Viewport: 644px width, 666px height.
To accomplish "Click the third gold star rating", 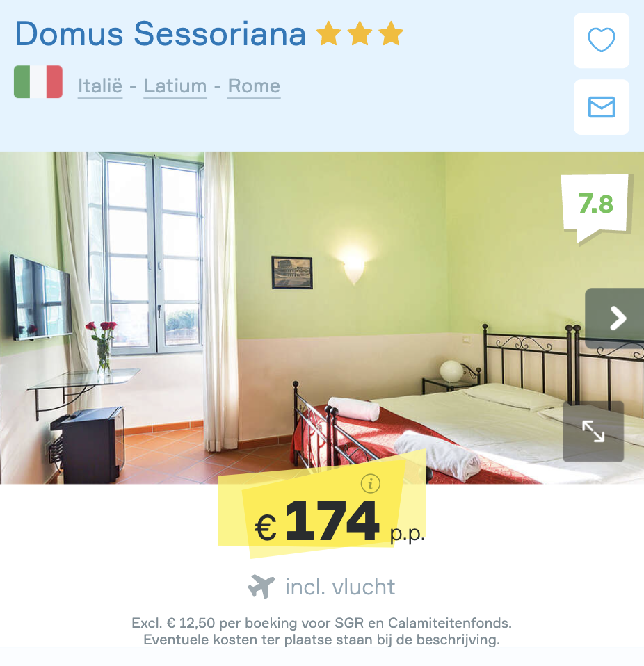I will pos(391,33).
